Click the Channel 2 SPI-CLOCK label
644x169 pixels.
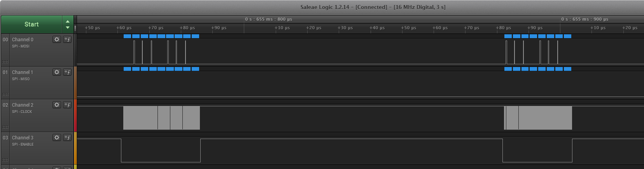[x=22, y=112]
